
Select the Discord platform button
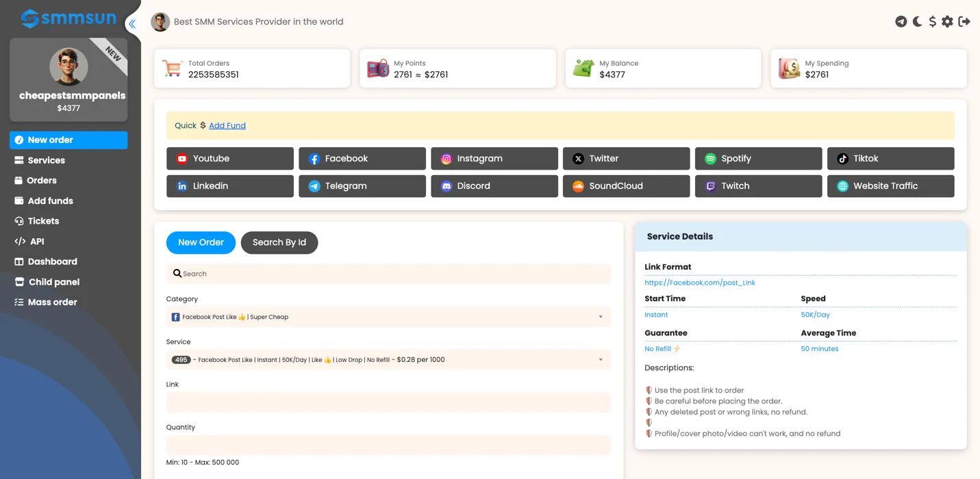point(494,186)
